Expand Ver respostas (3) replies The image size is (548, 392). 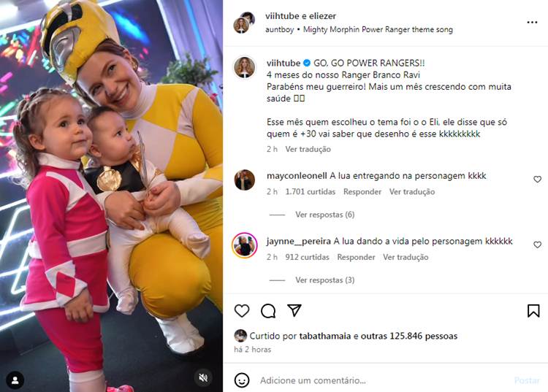tap(324, 280)
